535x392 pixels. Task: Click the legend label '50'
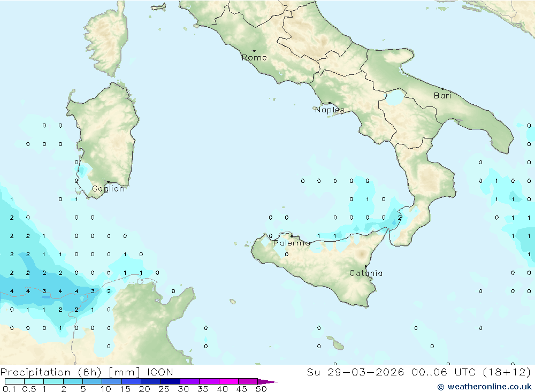coord(261,389)
